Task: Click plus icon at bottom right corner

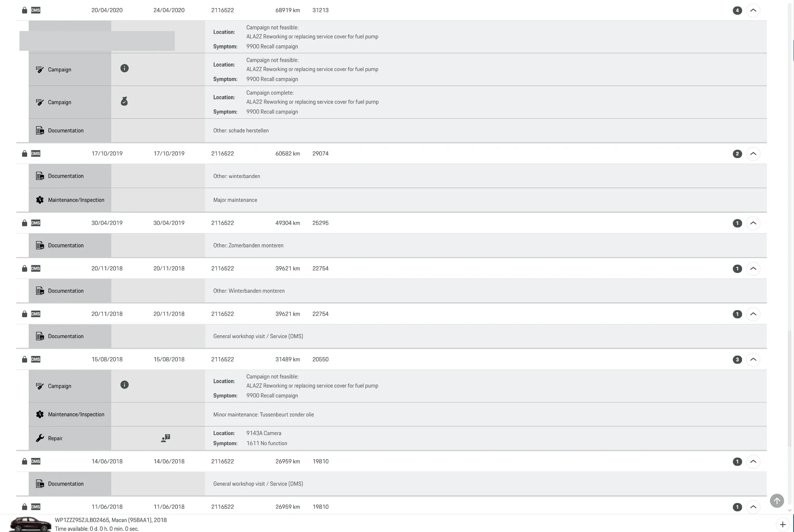Action: point(783,525)
